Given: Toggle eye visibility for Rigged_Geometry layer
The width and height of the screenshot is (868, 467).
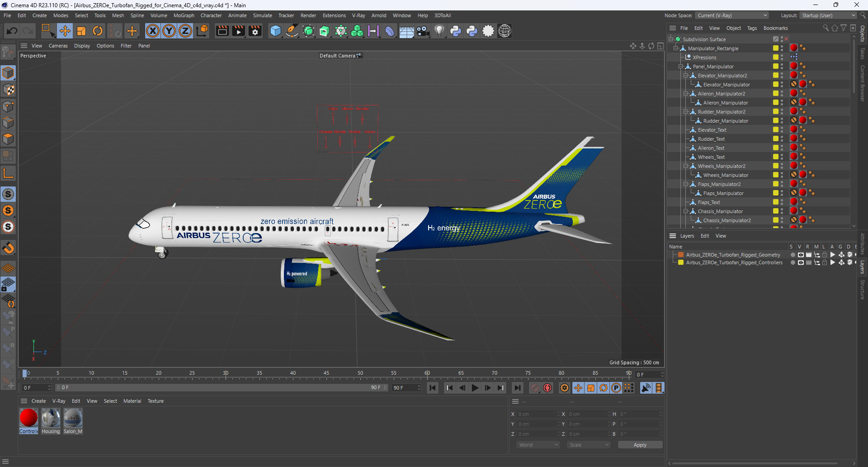Looking at the screenshot, I should coord(801,255).
